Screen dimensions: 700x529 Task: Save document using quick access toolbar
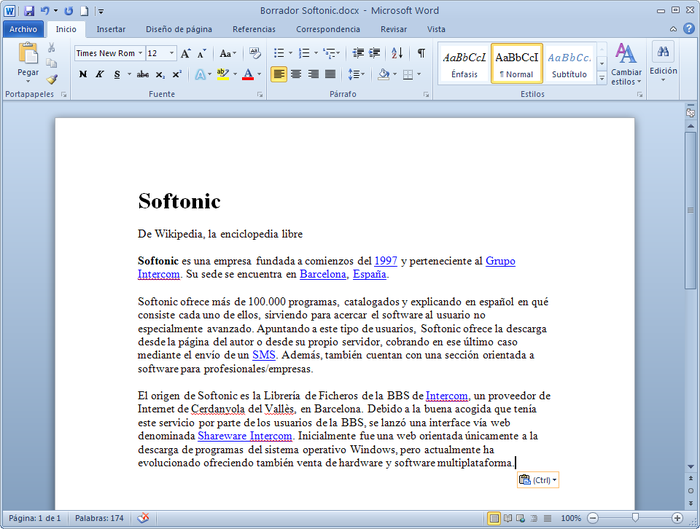point(29,10)
